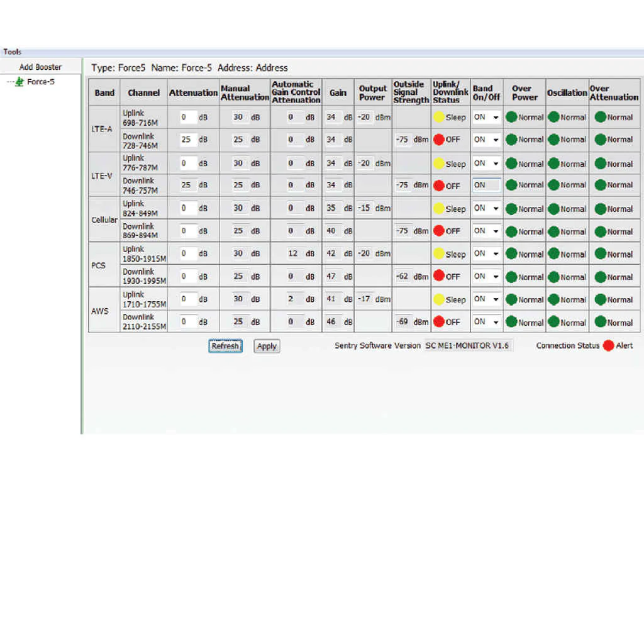Click the green Force-5 booster icon

pos(19,82)
